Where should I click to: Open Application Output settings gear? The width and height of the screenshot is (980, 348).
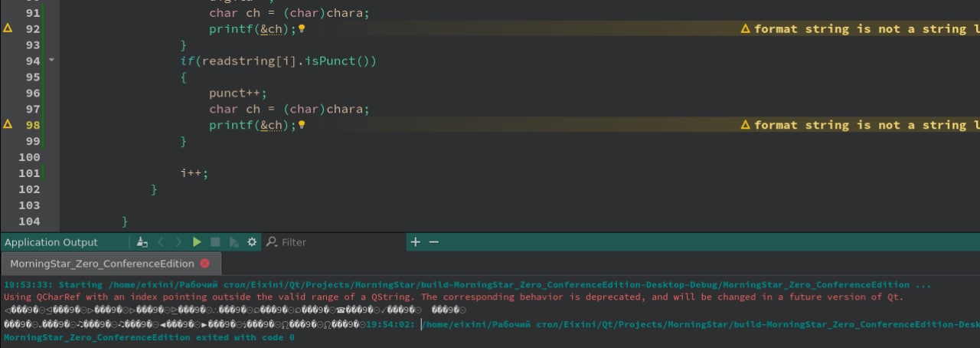point(252,242)
